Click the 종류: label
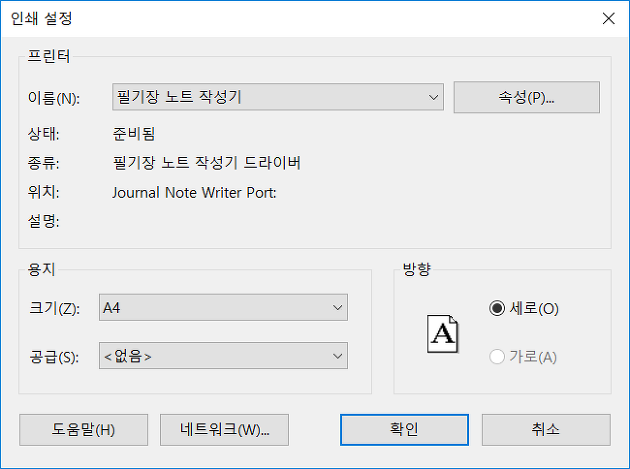 pos(43,163)
